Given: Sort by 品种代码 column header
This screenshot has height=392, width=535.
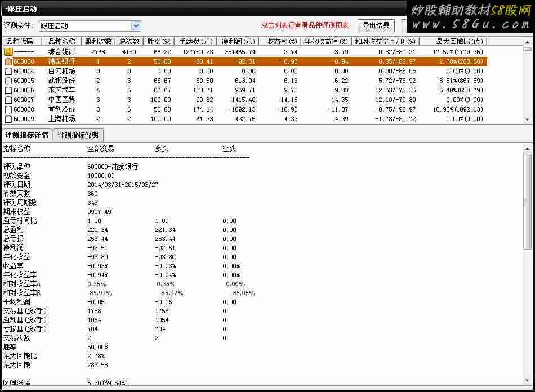Looking at the screenshot, I should point(21,41).
